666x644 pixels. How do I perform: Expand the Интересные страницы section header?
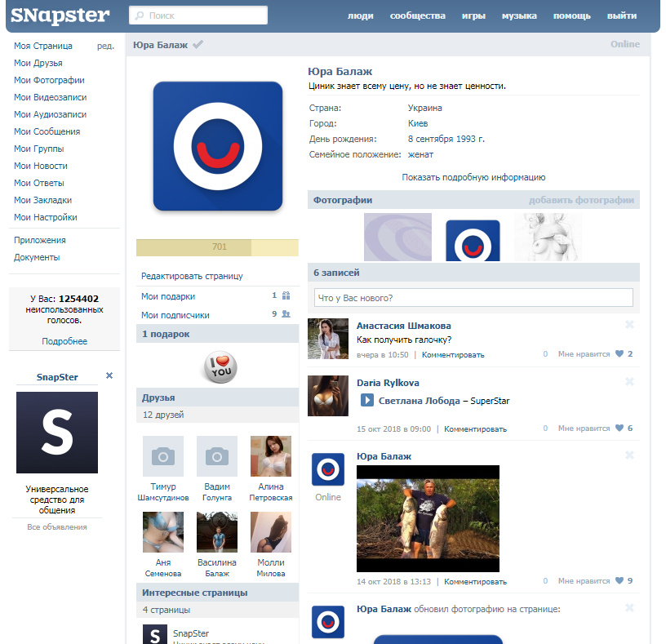point(217,592)
